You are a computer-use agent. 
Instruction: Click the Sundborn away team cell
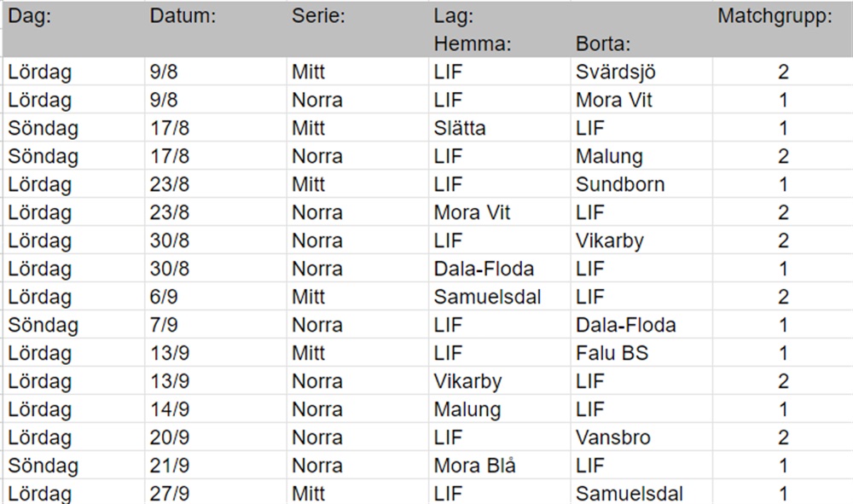641,184
